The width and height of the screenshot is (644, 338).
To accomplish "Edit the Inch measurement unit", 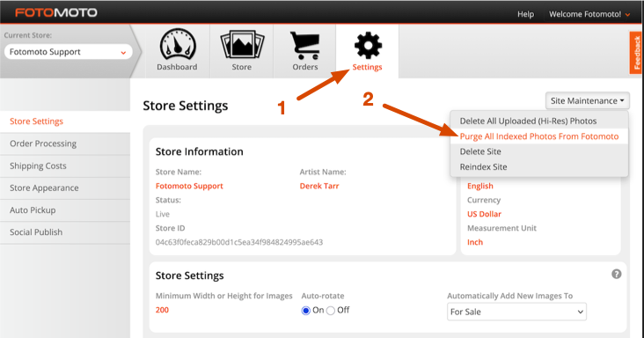I will tap(475, 242).
